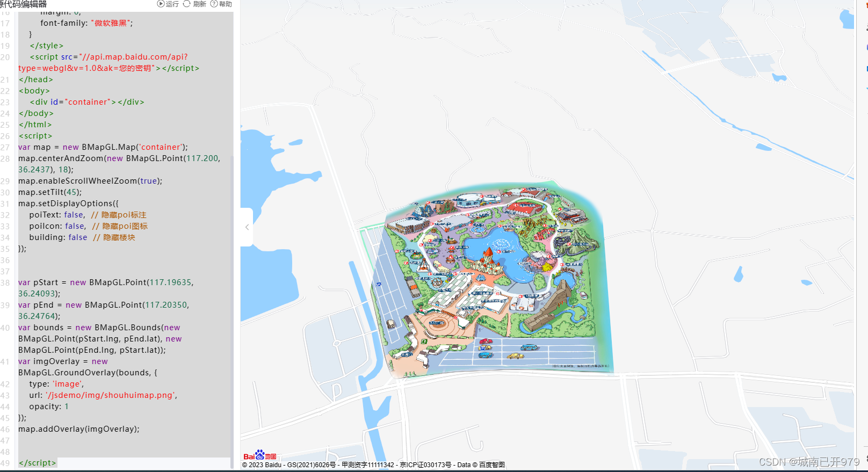Viewport: 868px width, 472px height.
Task: Click the 'map.centerAndZoom' code line
Action: coord(119,164)
